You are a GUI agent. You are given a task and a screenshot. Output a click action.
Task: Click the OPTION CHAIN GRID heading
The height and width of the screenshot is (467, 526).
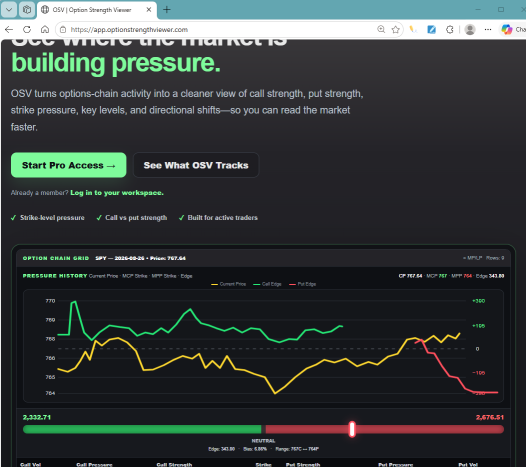click(56, 258)
